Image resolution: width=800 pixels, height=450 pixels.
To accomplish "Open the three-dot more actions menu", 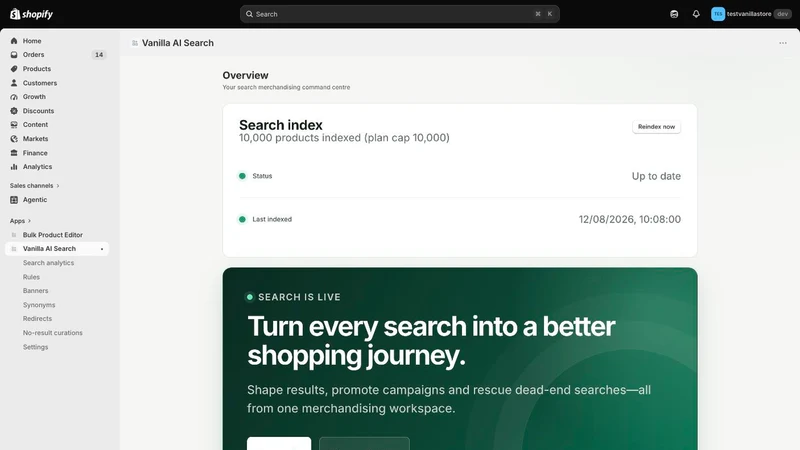I will 783,43.
